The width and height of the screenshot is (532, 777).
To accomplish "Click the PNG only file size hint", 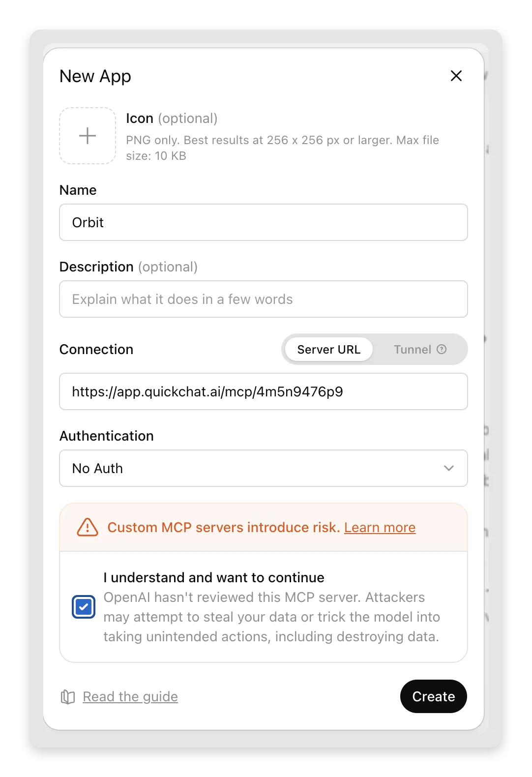I will click(x=282, y=148).
